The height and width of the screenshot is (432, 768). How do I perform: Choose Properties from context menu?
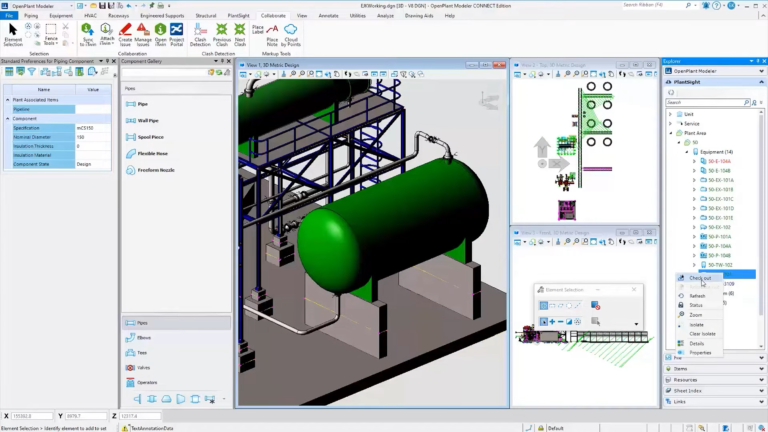[x=699, y=353]
